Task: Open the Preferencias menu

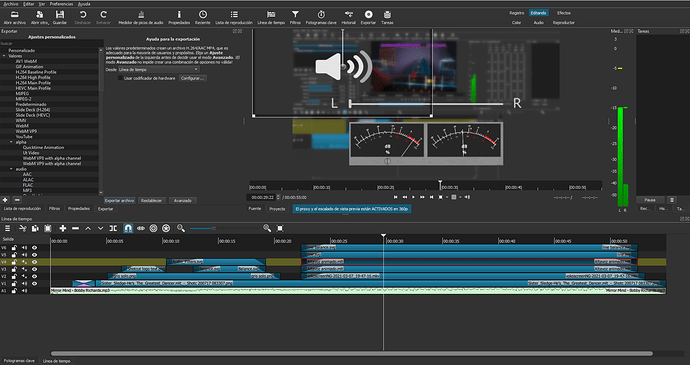Action: (62, 4)
